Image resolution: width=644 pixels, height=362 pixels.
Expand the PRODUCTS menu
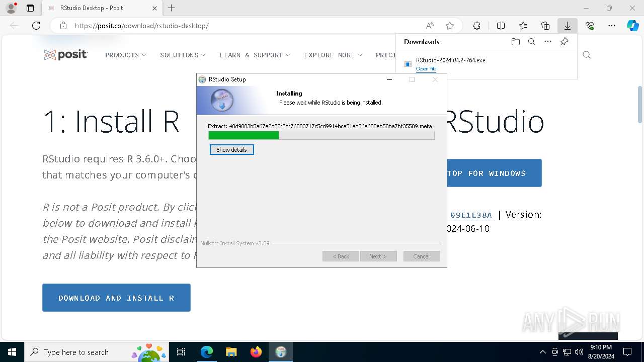[x=126, y=55]
